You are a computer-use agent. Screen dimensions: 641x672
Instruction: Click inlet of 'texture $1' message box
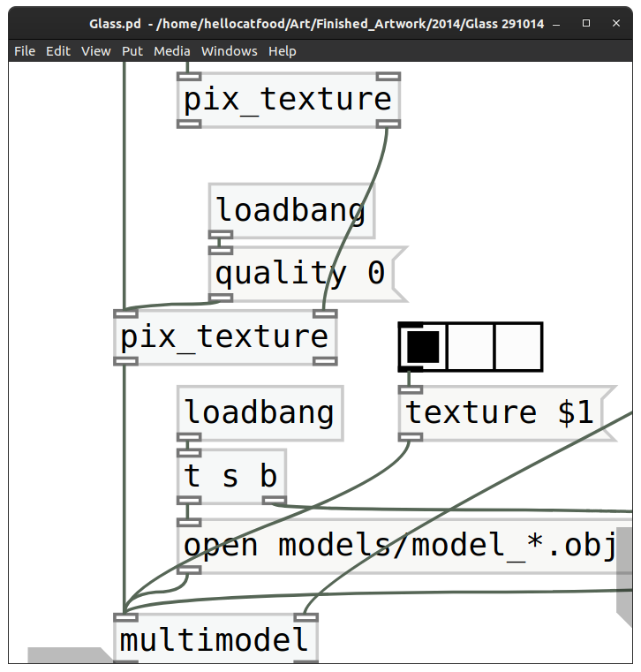click(411, 389)
